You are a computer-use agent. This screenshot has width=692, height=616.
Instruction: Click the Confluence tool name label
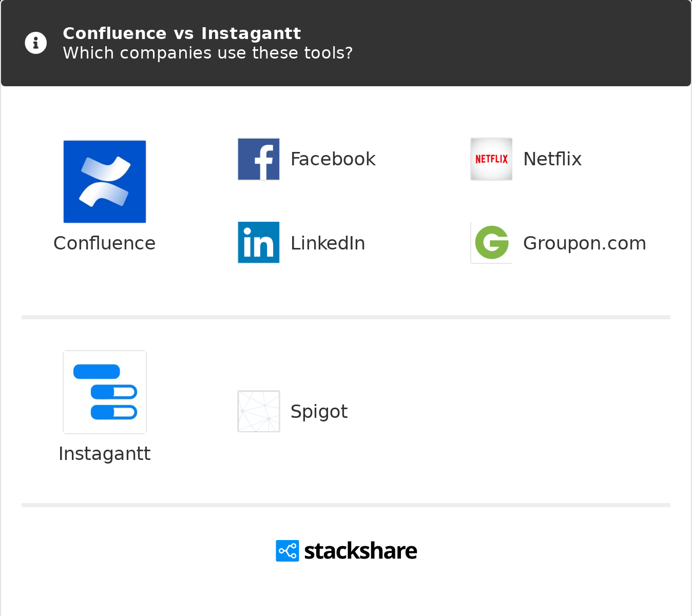[x=105, y=243]
